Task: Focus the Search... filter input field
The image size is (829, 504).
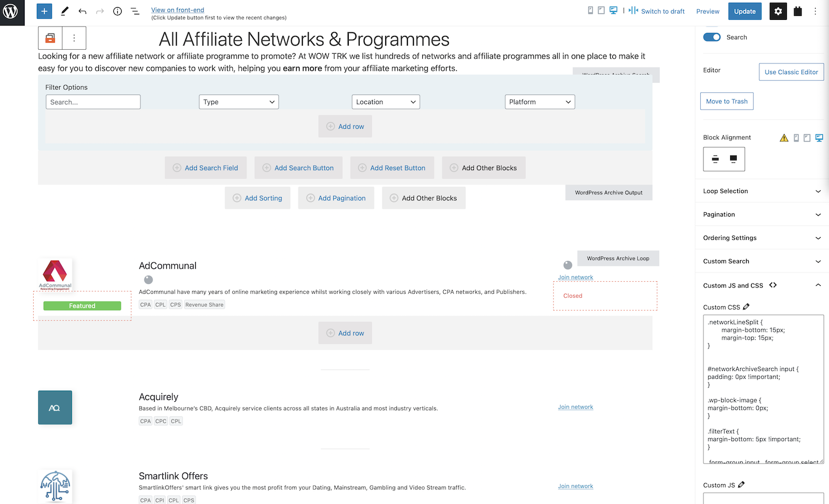Action: pyautogui.click(x=93, y=102)
